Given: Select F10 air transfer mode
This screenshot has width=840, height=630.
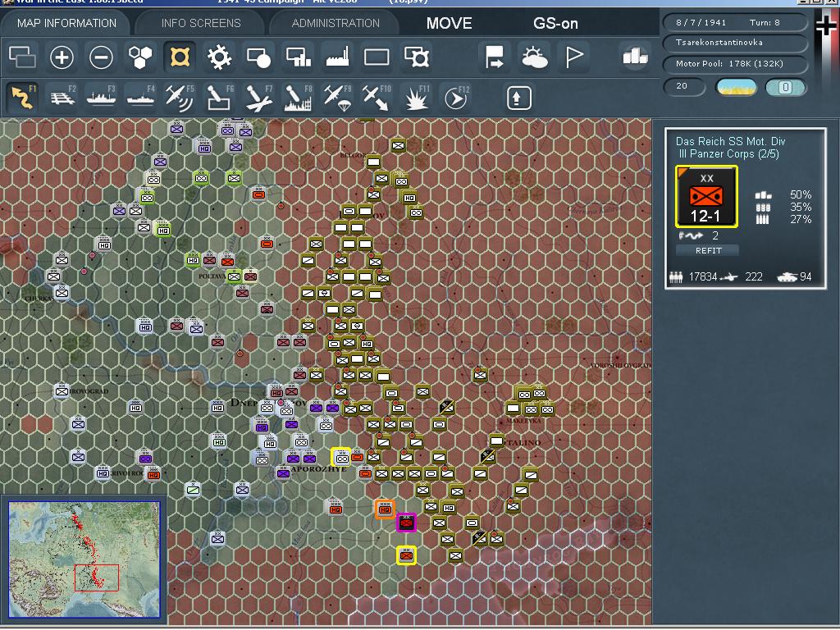Looking at the screenshot, I should click(x=377, y=98).
